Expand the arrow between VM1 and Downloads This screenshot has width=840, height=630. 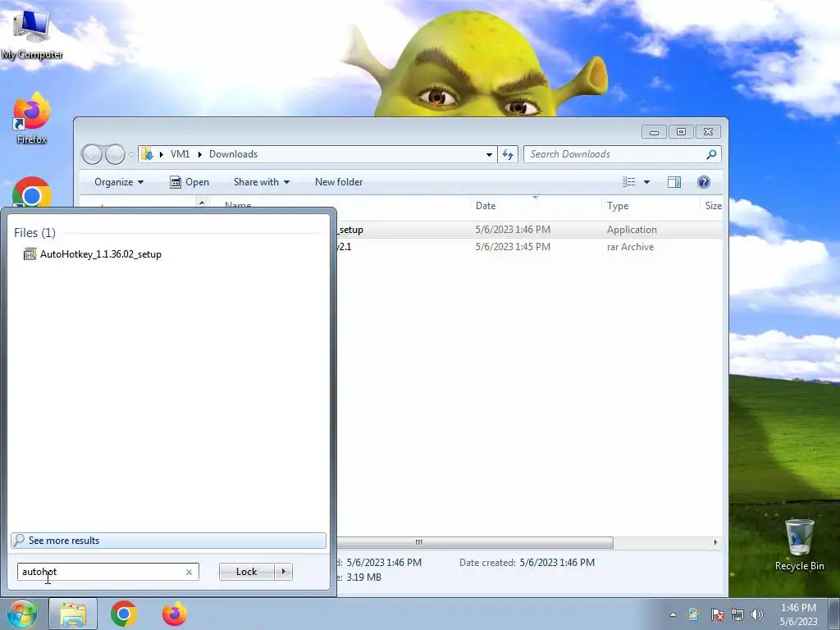coord(200,154)
